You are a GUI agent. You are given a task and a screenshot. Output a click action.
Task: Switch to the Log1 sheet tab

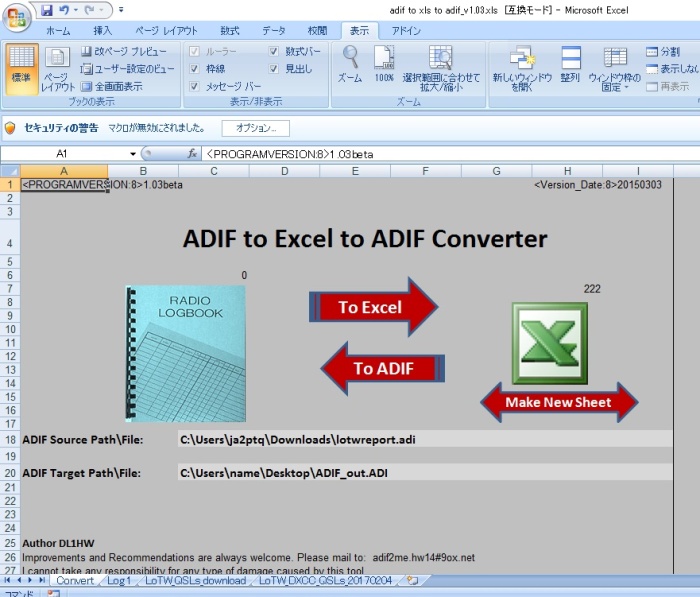118,580
